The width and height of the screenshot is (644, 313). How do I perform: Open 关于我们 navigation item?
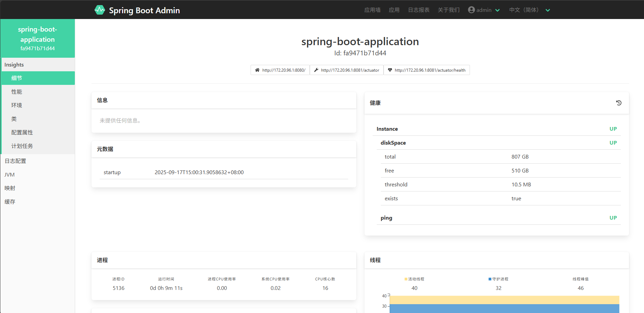coord(448,10)
